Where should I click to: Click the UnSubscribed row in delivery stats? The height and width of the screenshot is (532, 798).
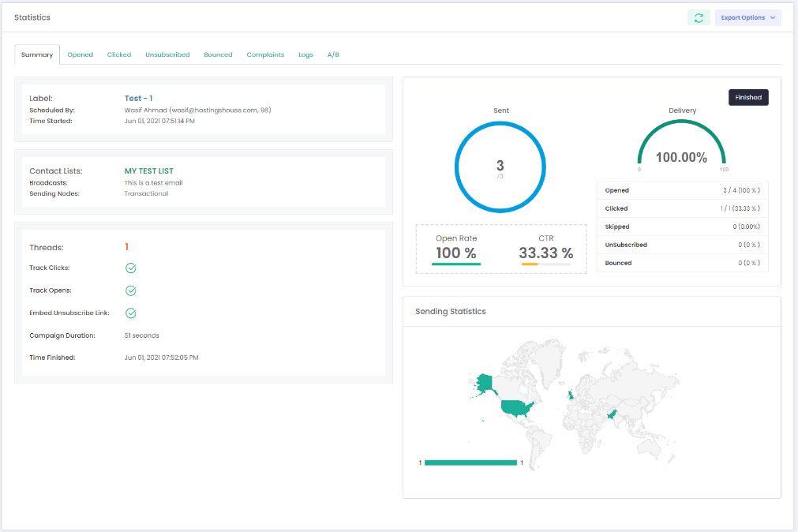682,245
